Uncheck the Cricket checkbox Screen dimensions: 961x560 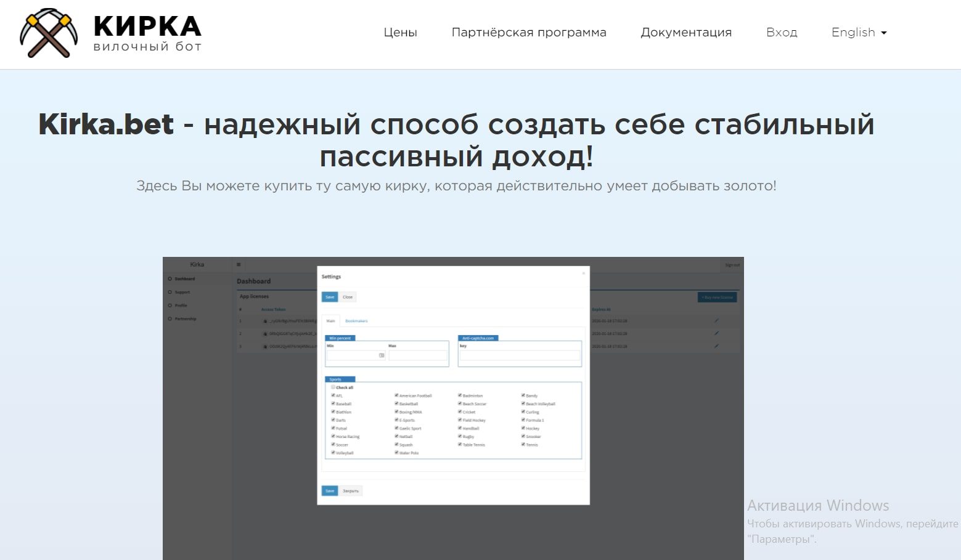tap(460, 412)
